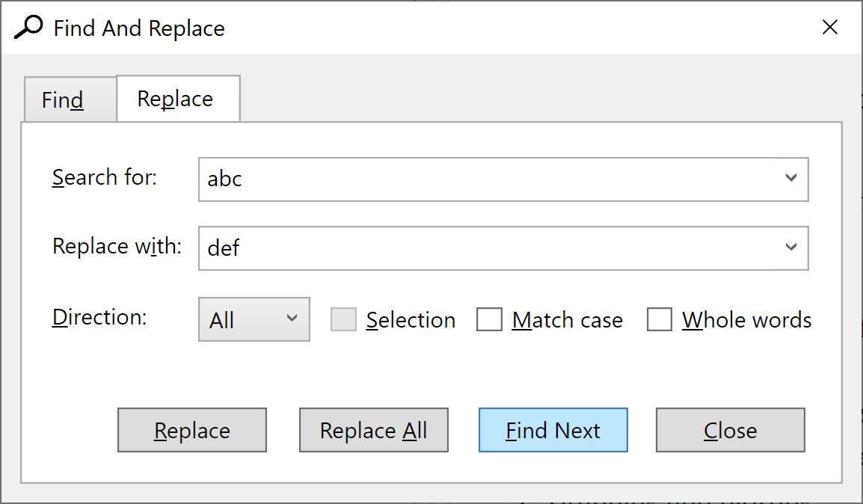Click the "Search for:" label
863x504 pixels.
(105, 177)
